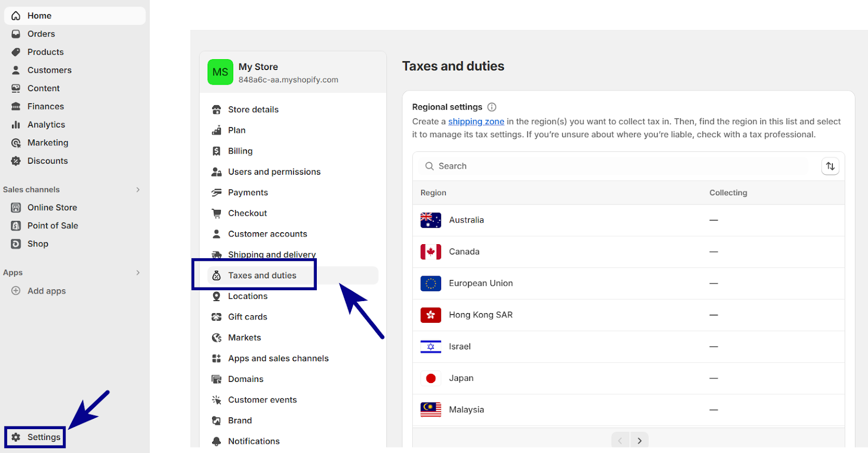868x453 pixels.
Task: Click the Products tag icon
Action: pos(16,52)
